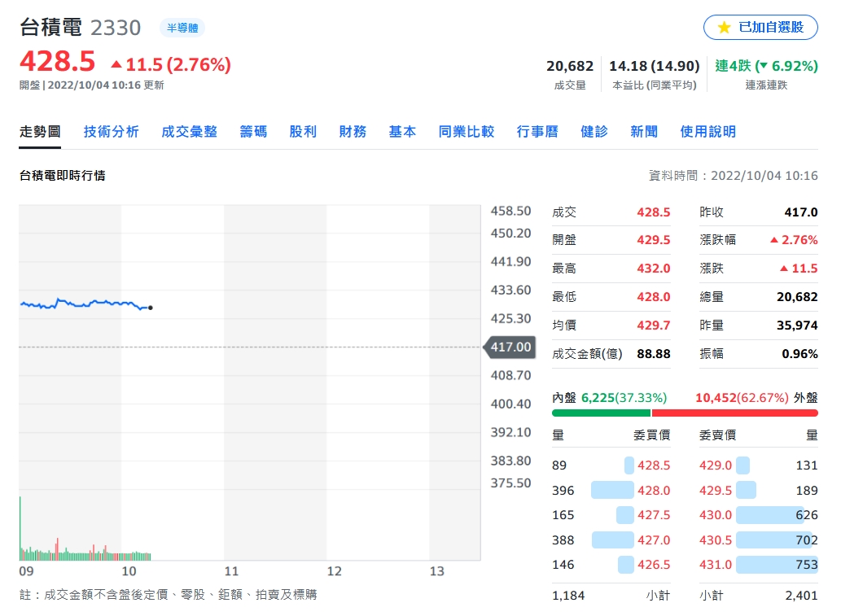Screen dimensions: 841x616
Task: Click the 振幅 value 0.96%
Action: [x=799, y=354]
